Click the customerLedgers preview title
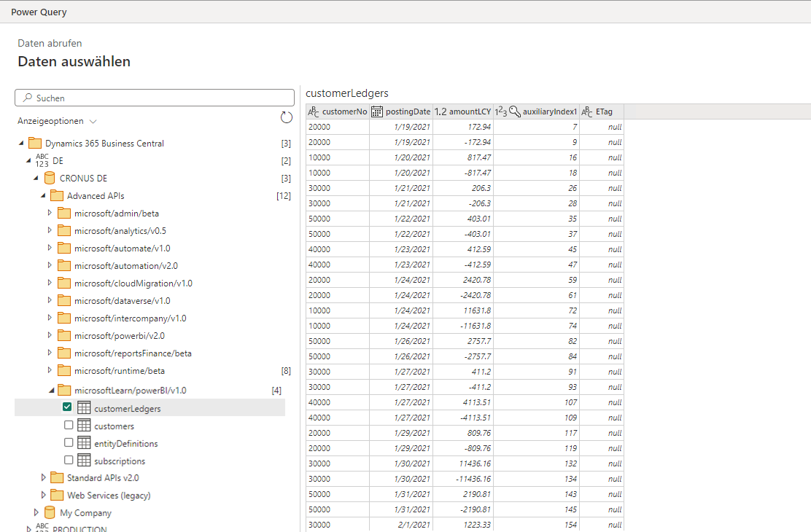 click(x=347, y=93)
